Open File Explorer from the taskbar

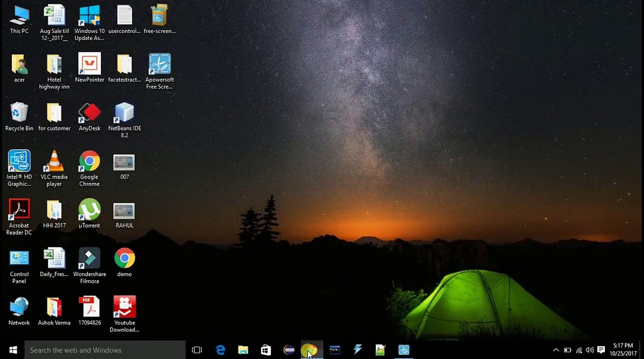click(x=243, y=350)
